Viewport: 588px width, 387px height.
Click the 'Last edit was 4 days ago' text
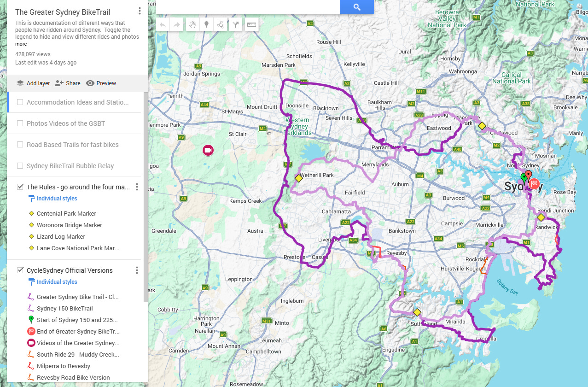(x=46, y=63)
